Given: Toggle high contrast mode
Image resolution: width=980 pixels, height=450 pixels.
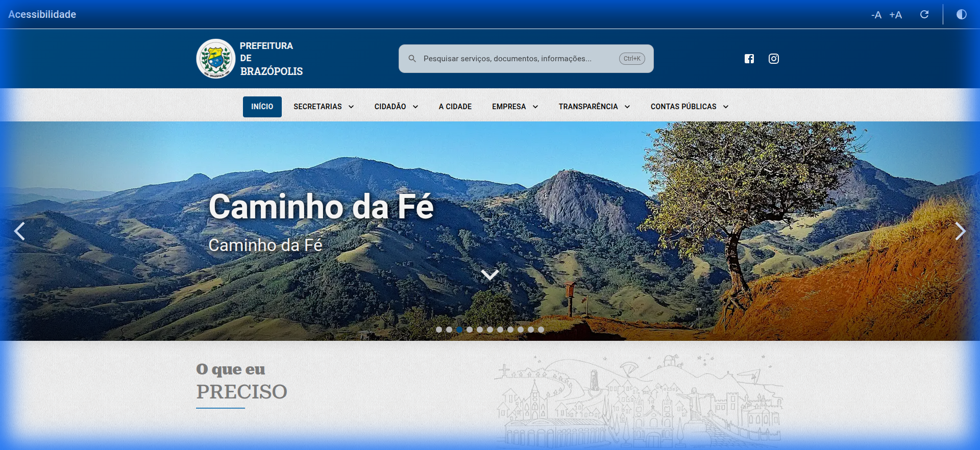Looking at the screenshot, I should (961, 14).
